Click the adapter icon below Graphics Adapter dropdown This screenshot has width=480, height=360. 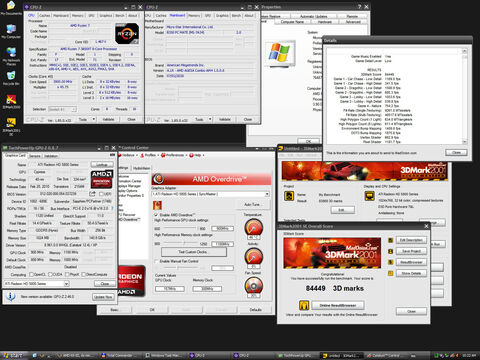(157, 205)
